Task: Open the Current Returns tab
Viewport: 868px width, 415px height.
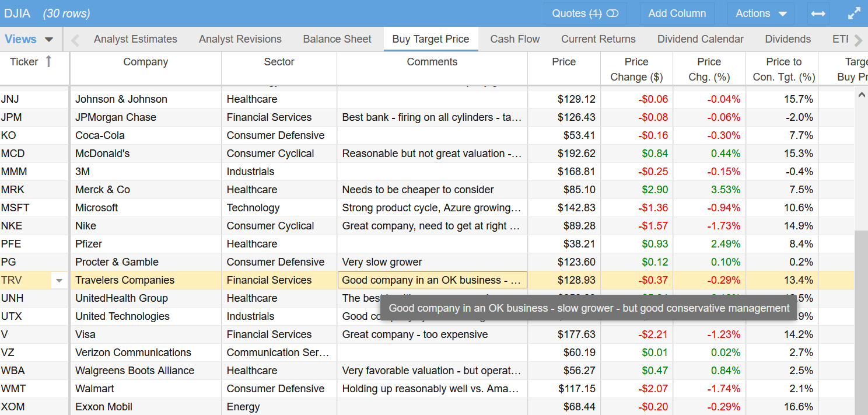Action: (x=598, y=39)
